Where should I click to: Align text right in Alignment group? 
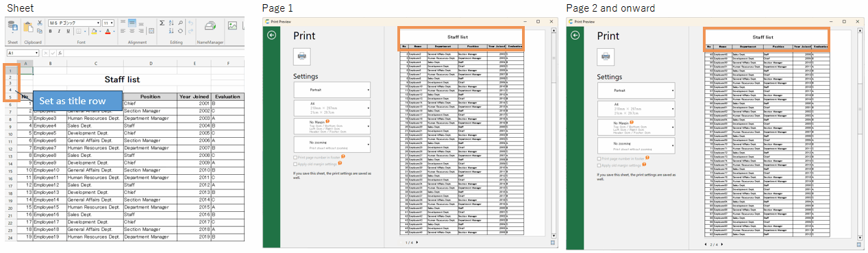(141, 32)
